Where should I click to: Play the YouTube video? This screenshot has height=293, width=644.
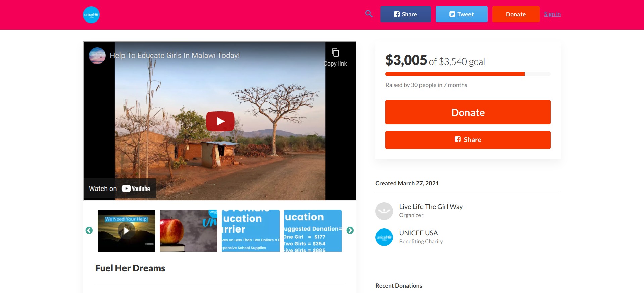point(220,121)
